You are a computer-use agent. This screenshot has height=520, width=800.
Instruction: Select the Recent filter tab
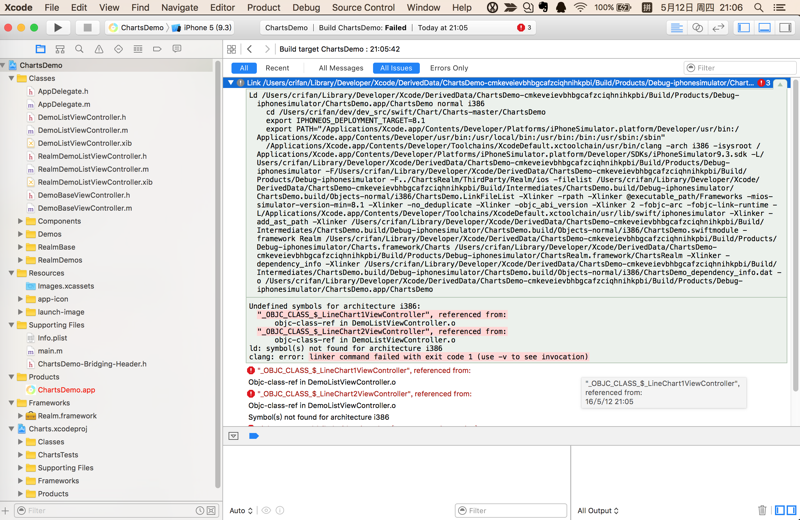coord(277,68)
